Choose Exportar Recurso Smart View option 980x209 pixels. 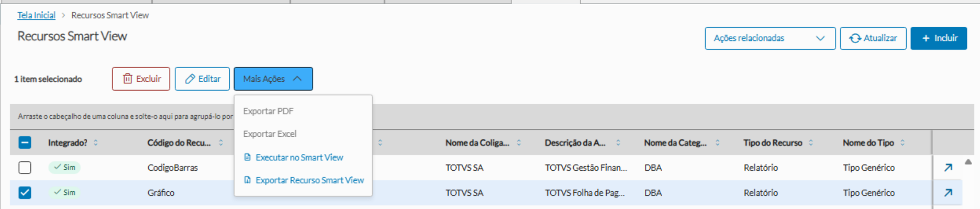(304, 180)
